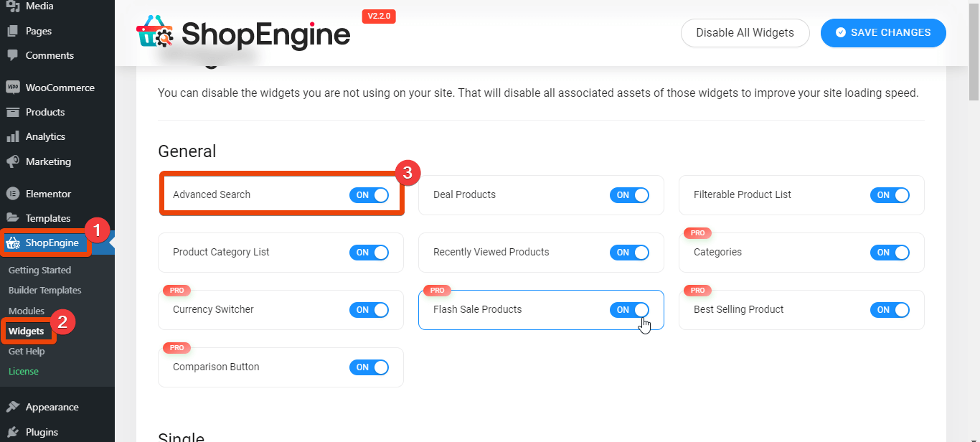
Task: Toggle off the Advanced Search widget
Action: pos(369,194)
